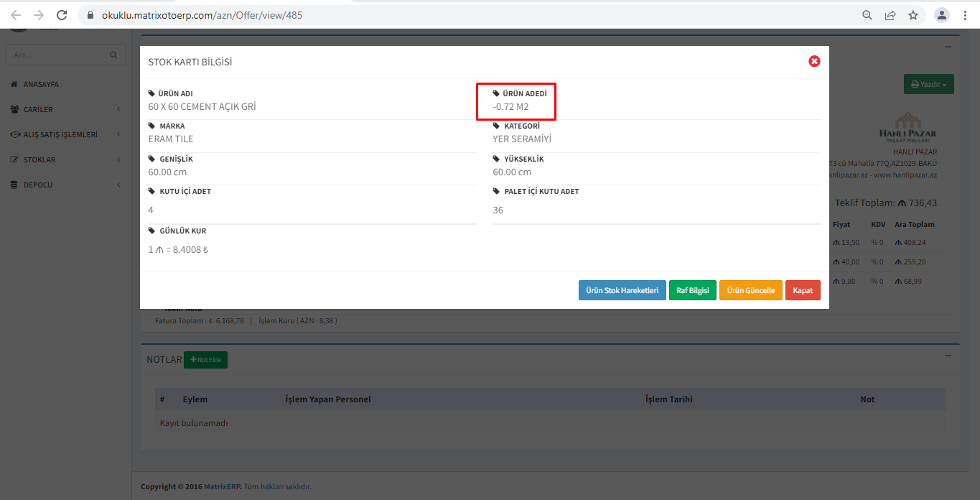
Task: Collapse the Notlar panel with minus icon
Action: click(948, 356)
